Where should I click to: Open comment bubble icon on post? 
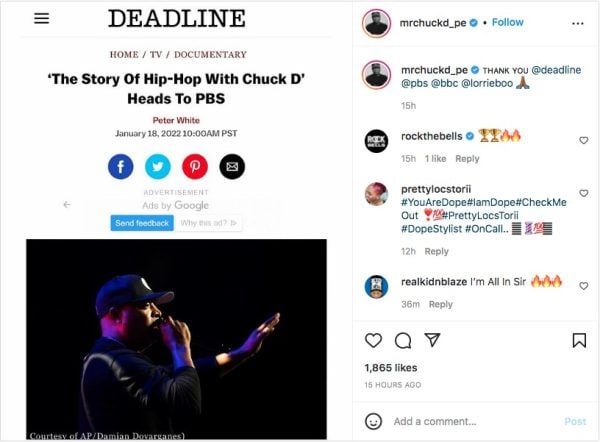(403, 340)
